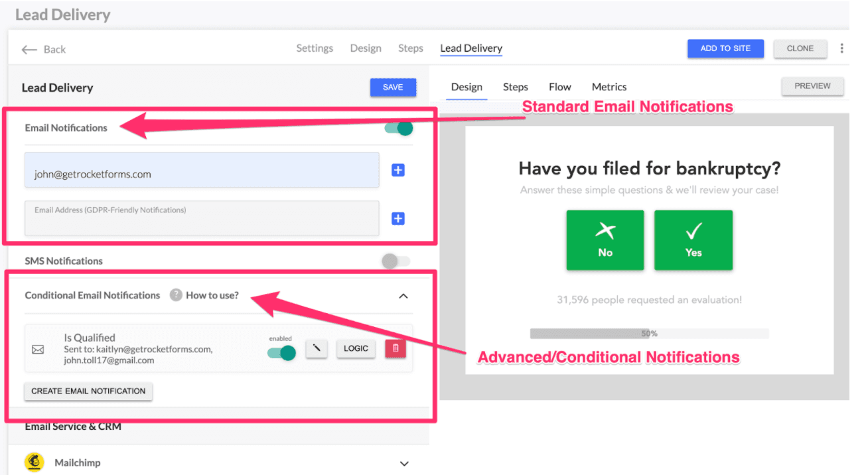
Task: Click the plus icon next to GDPR email field
Action: pos(398,218)
